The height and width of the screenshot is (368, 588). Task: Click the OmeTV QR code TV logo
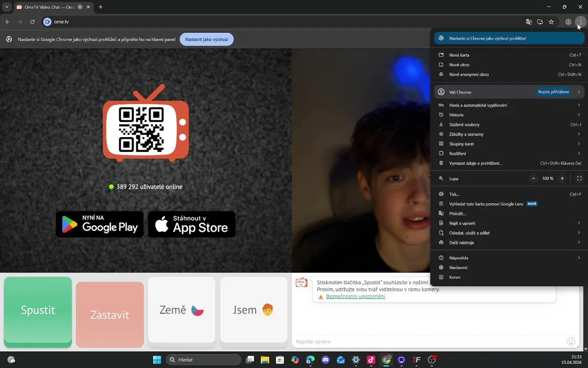point(146,123)
